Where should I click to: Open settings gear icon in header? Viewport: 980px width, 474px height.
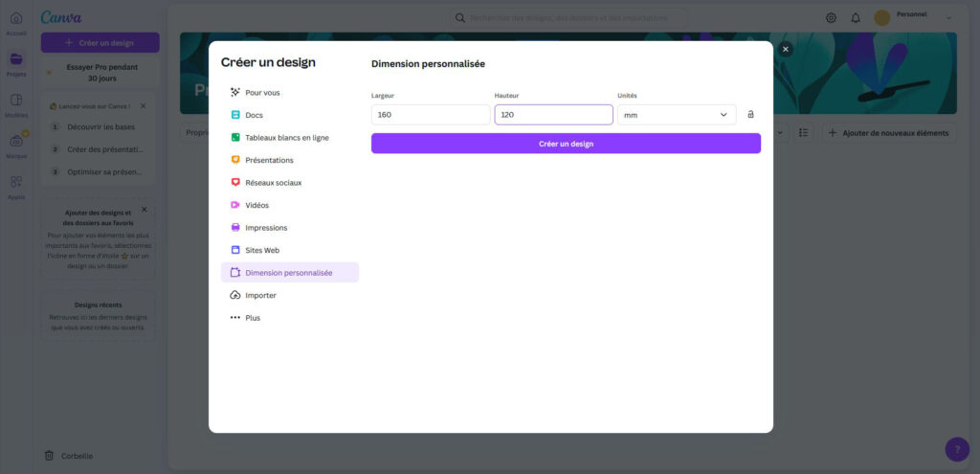(831, 17)
